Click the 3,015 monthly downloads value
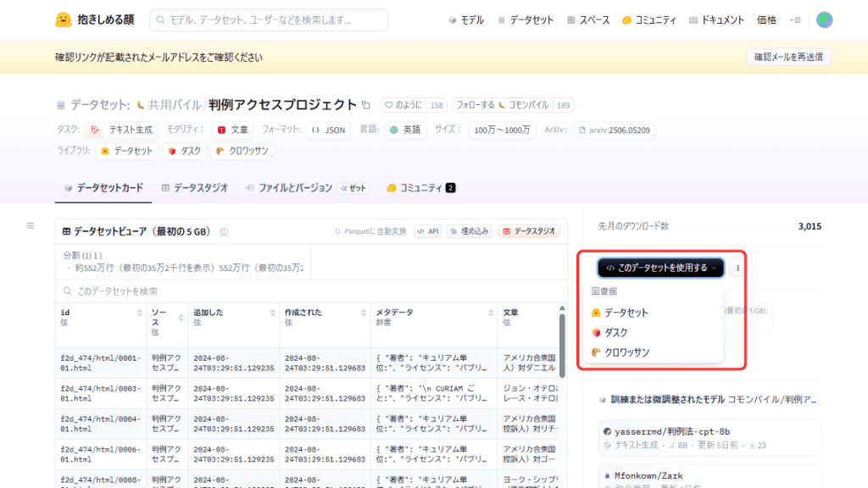 tap(810, 226)
